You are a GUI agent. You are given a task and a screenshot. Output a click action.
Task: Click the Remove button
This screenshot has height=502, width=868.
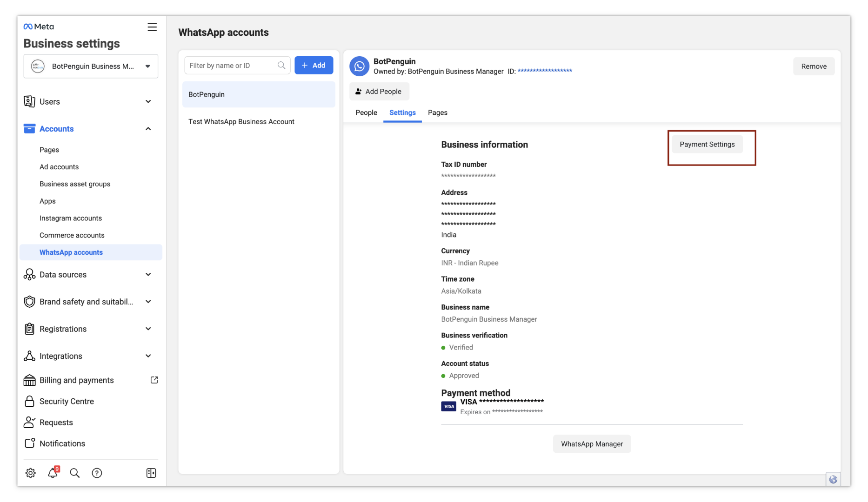coord(814,66)
